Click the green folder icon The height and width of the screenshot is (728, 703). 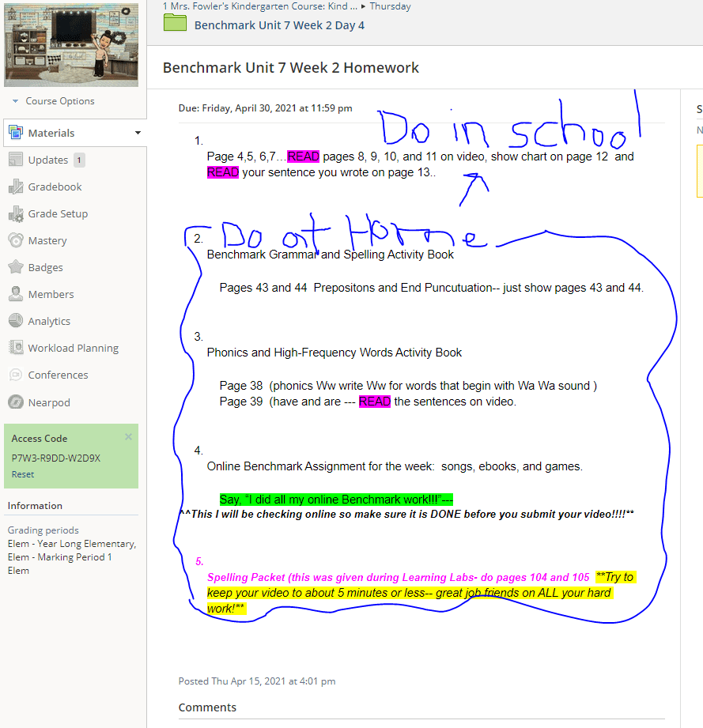[x=175, y=23]
